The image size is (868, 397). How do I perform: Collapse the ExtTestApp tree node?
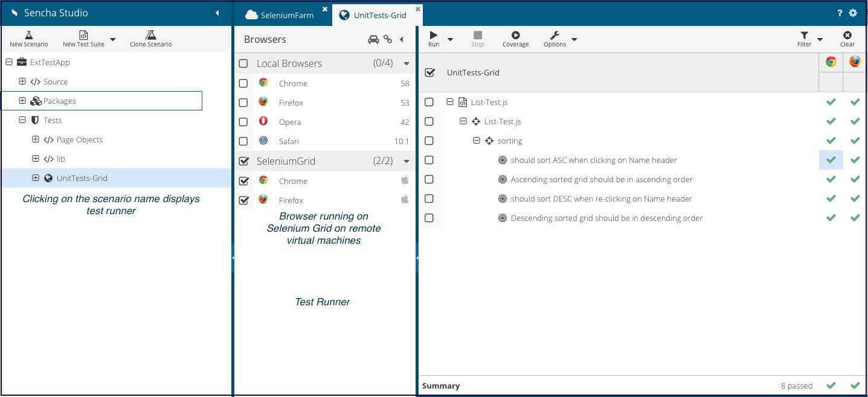[x=9, y=62]
